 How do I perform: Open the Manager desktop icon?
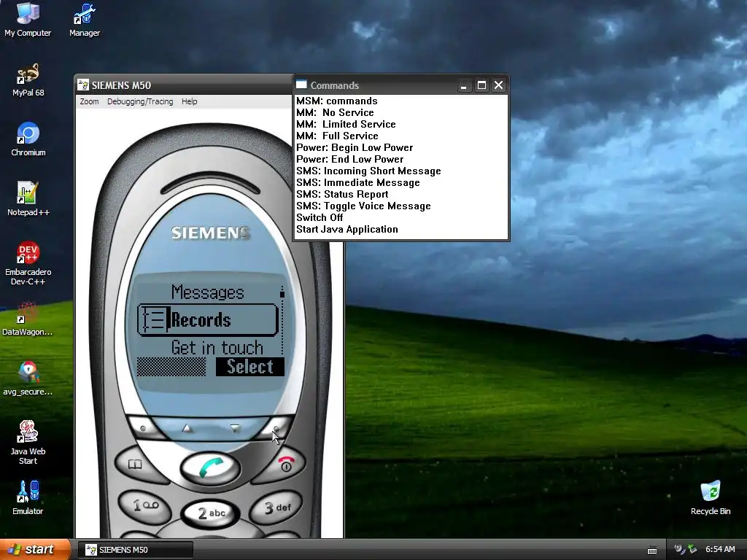click(85, 19)
